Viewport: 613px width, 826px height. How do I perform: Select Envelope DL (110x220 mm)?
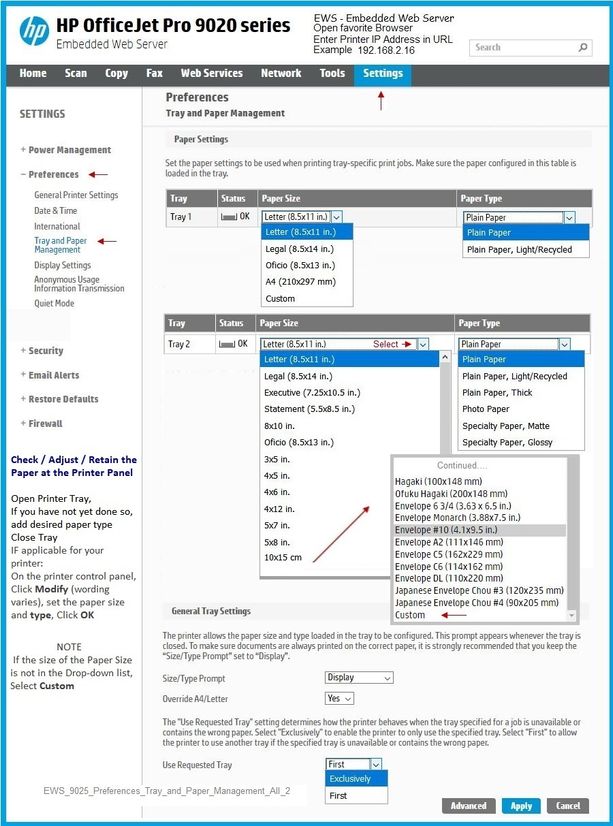[480, 578]
